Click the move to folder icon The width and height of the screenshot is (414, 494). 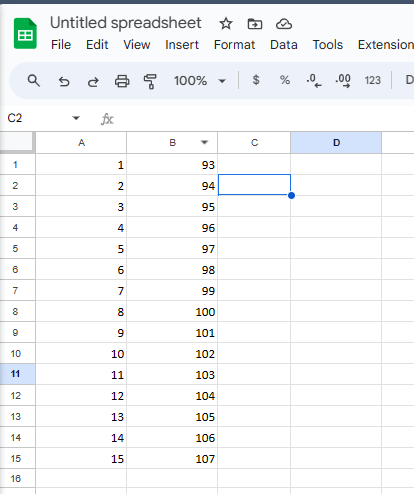[255, 24]
